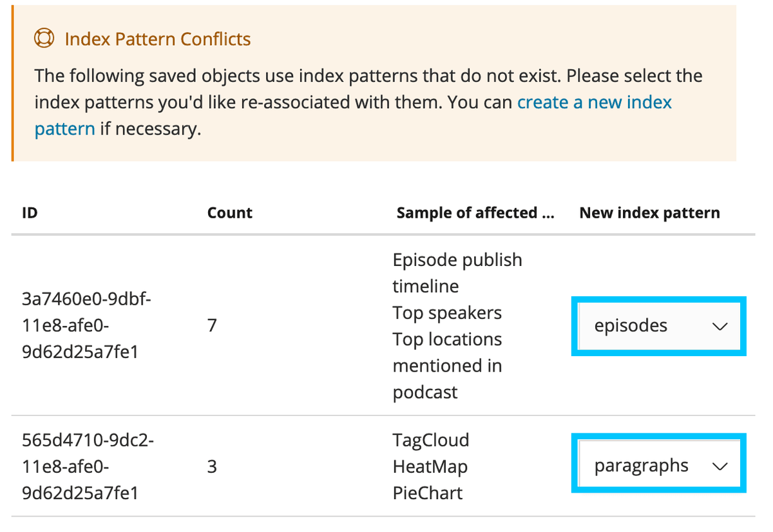This screenshot has width=773, height=532.
Task: Expand the chevron on the episodes selector
Action: coord(720,326)
